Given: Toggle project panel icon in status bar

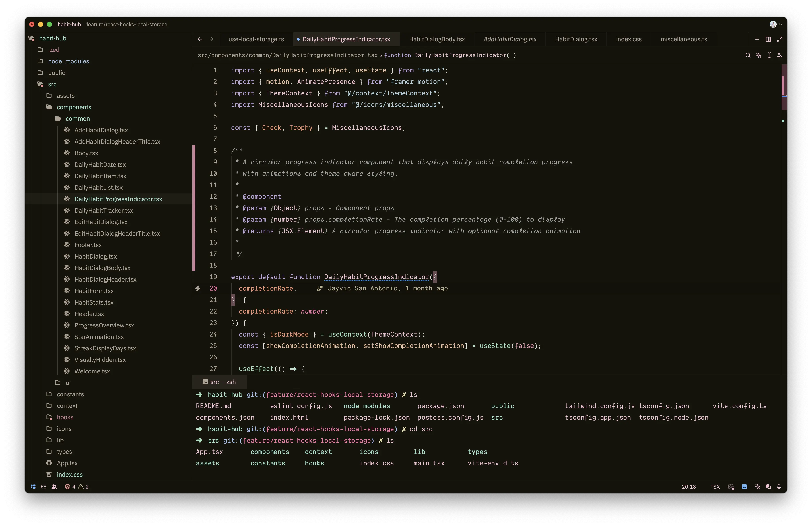Looking at the screenshot, I should coord(33,487).
